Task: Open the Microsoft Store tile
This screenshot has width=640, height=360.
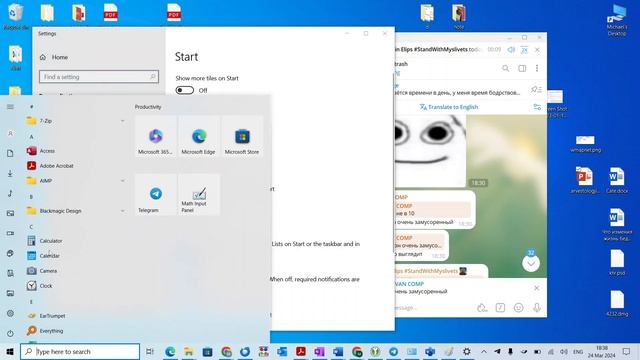Action: click(242, 137)
